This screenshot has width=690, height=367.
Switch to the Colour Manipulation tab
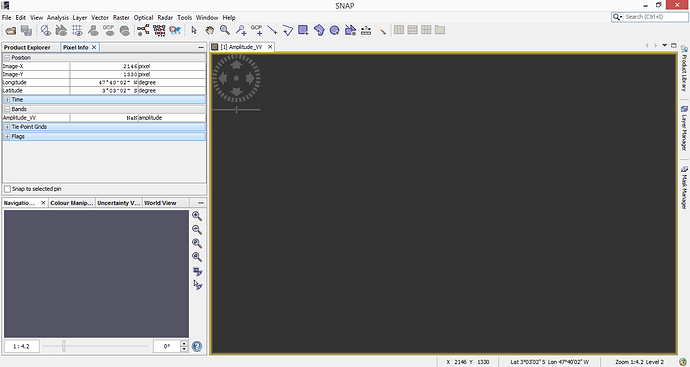tap(72, 203)
